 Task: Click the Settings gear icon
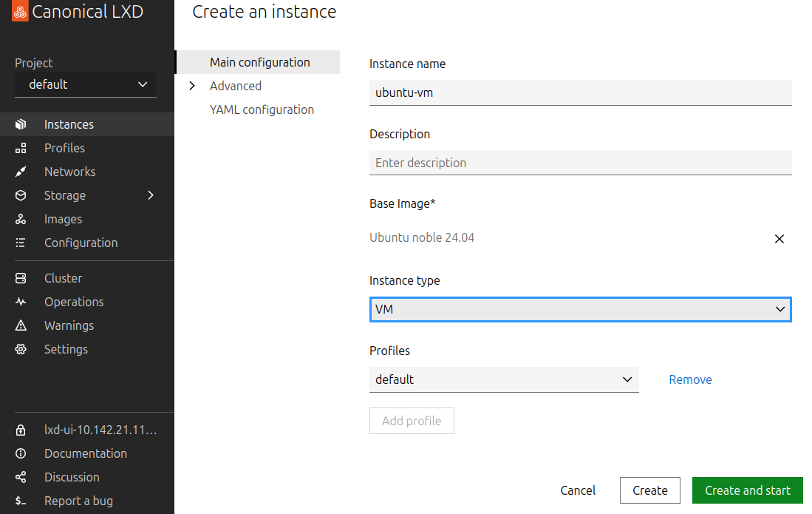tap(21, 349)
